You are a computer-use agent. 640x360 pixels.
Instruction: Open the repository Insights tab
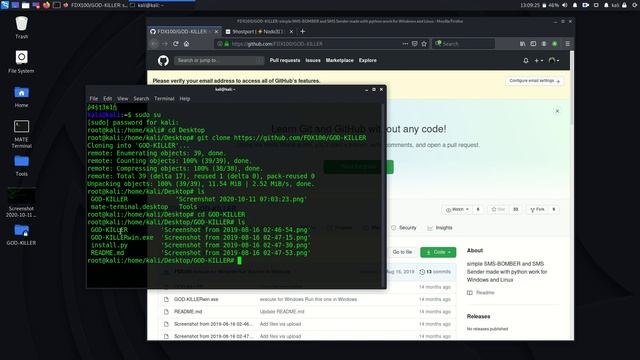440,228
